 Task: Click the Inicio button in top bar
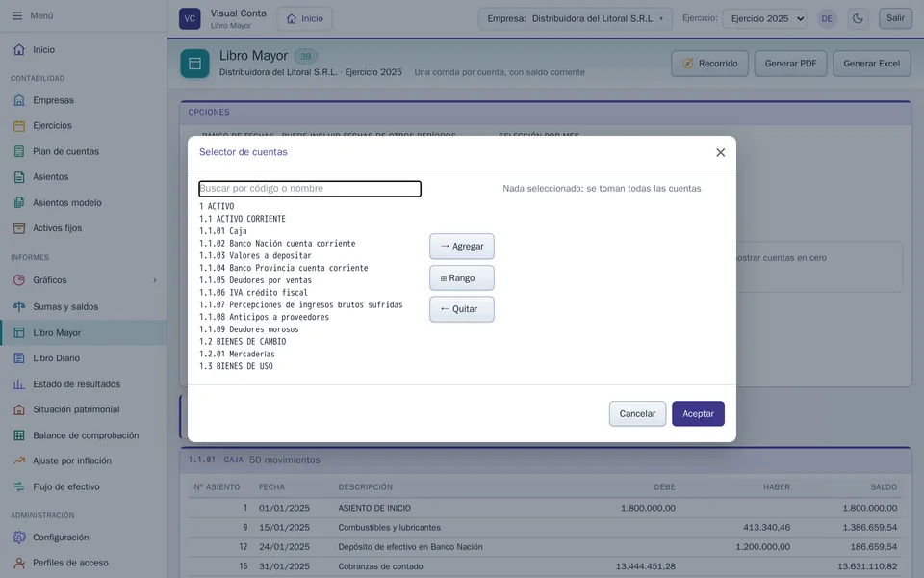pos(305,19)
